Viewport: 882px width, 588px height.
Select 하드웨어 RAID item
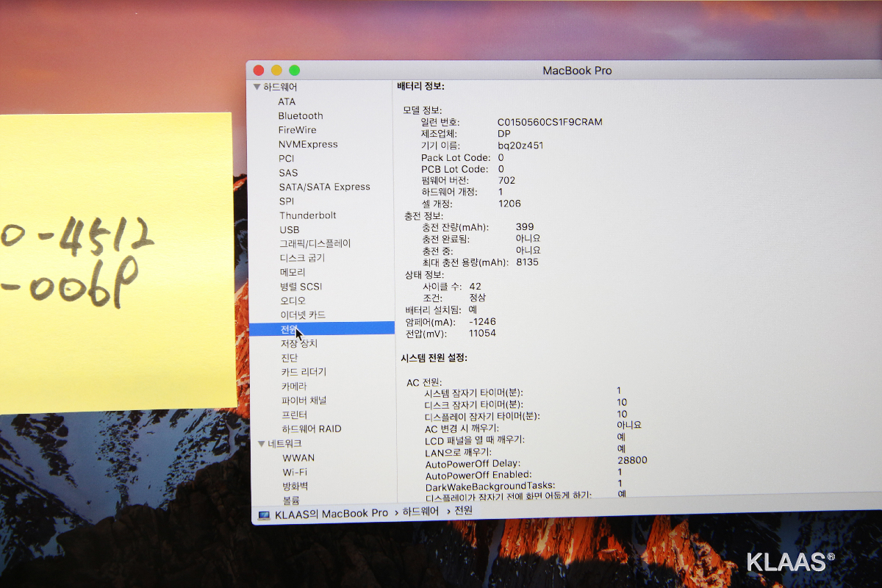pyautogui.click(x=311, y=429)
